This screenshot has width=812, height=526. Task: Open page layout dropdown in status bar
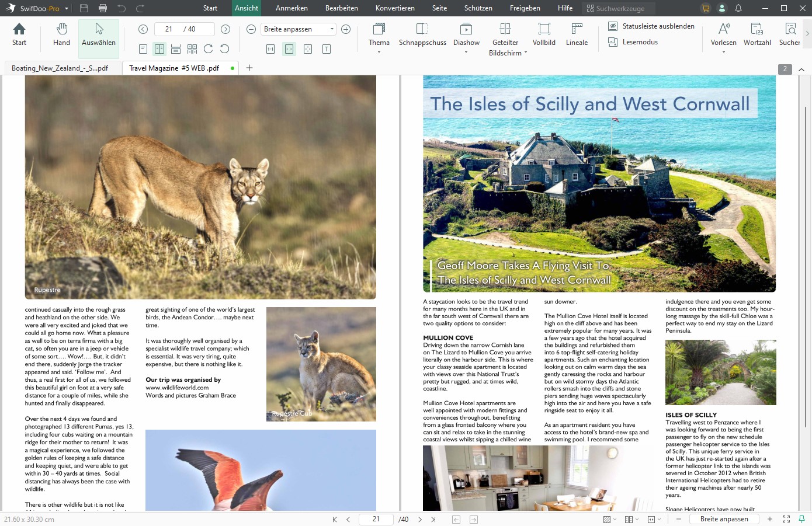pos(631,519)
